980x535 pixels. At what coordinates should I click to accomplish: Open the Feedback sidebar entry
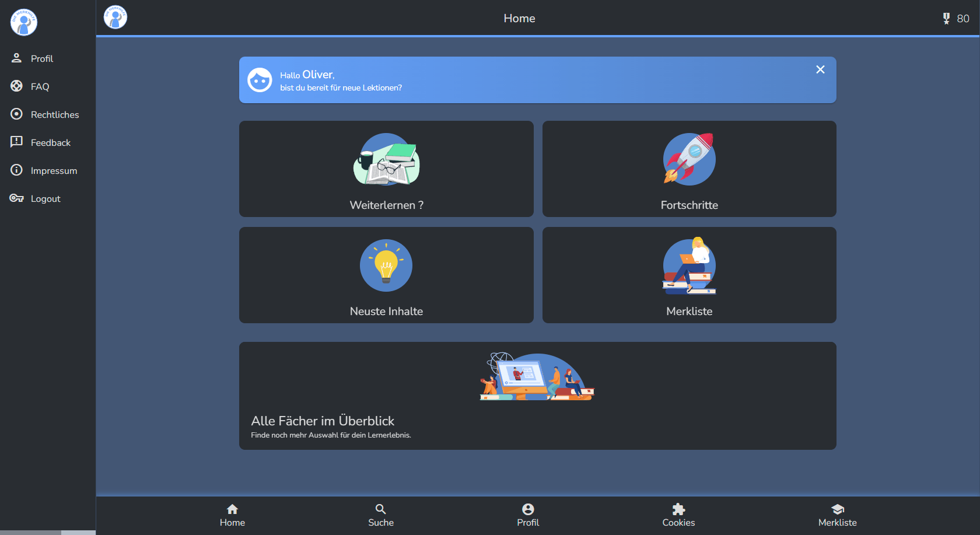pyautogui.click(x=50, y=142)
